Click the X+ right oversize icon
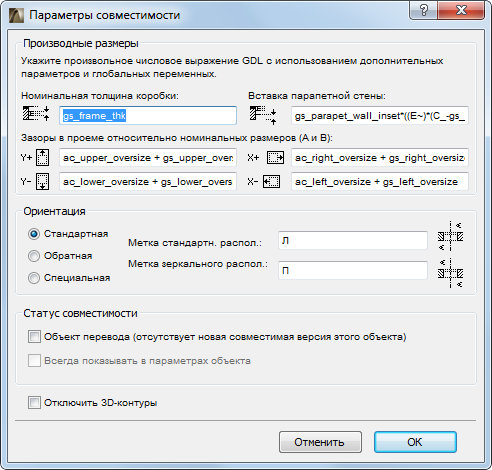492x470 pixels. 275,157
